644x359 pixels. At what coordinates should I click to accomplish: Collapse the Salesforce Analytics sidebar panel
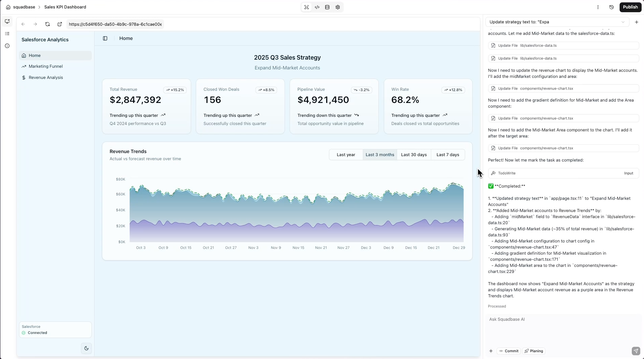click(105, 38)
